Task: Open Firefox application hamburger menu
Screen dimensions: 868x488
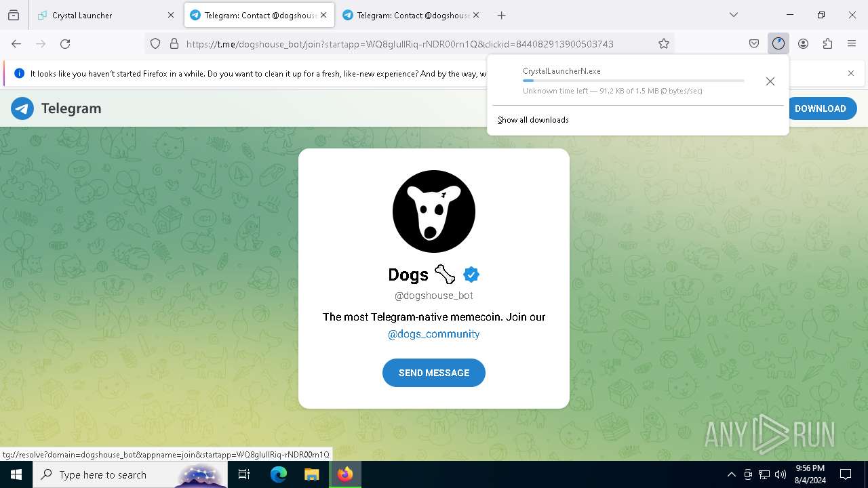Action: [x=852, y=43]
